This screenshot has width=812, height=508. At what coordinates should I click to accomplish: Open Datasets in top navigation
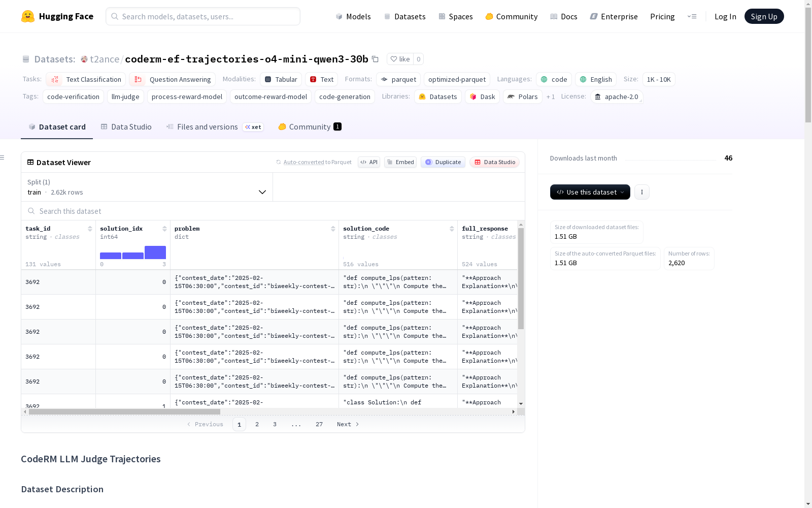(404, 16)
